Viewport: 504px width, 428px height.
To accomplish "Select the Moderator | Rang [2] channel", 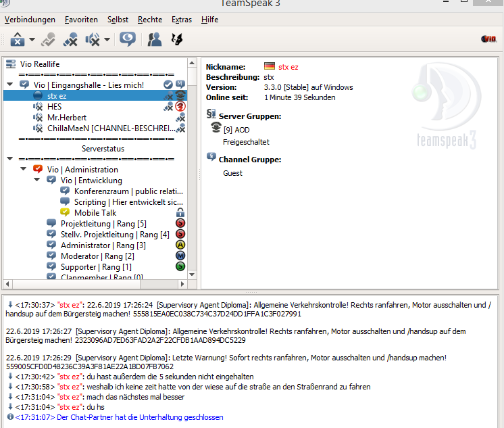I will (97, 256).
